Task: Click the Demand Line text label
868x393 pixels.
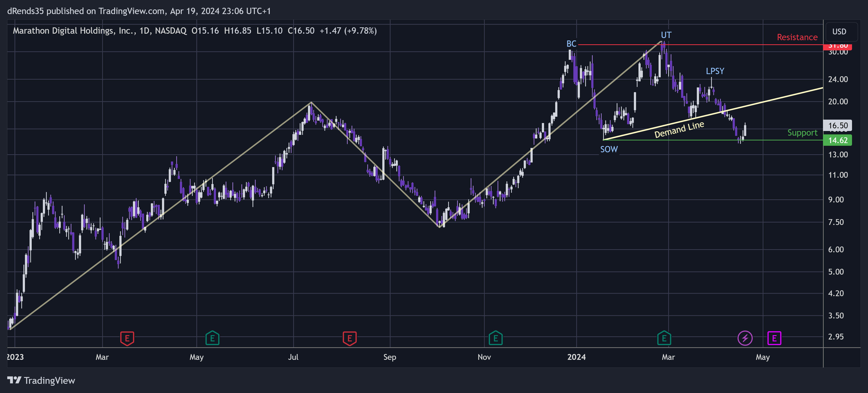Action: pyautogui.click(x=679, y=130)
